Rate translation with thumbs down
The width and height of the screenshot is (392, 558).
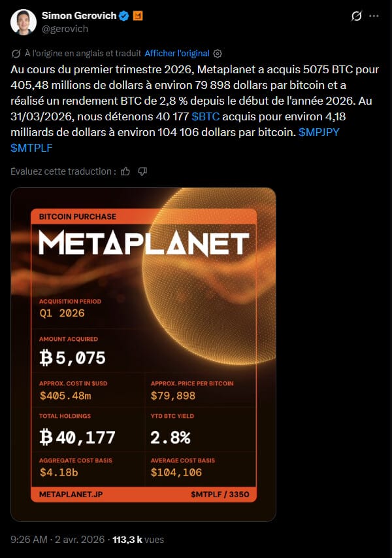(142, 171)
